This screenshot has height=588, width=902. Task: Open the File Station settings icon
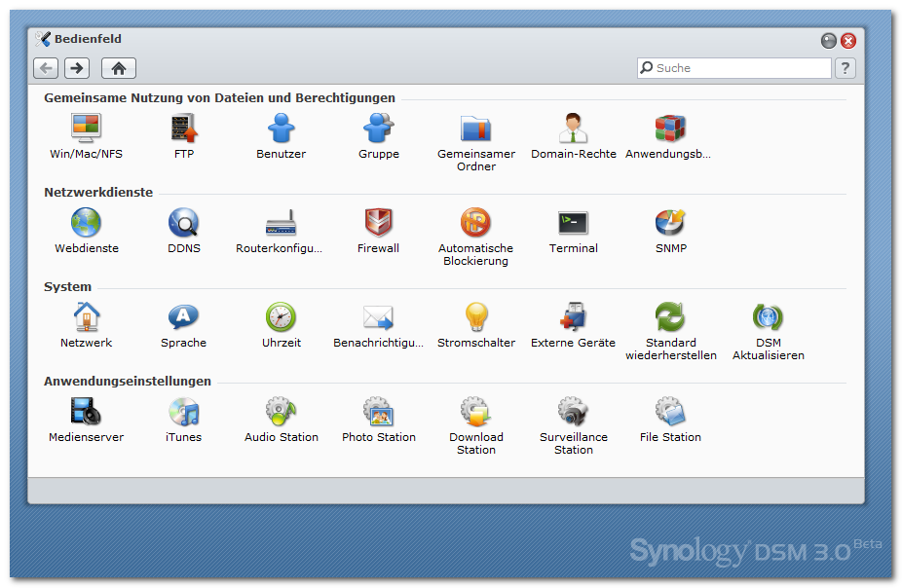point(670,412)
